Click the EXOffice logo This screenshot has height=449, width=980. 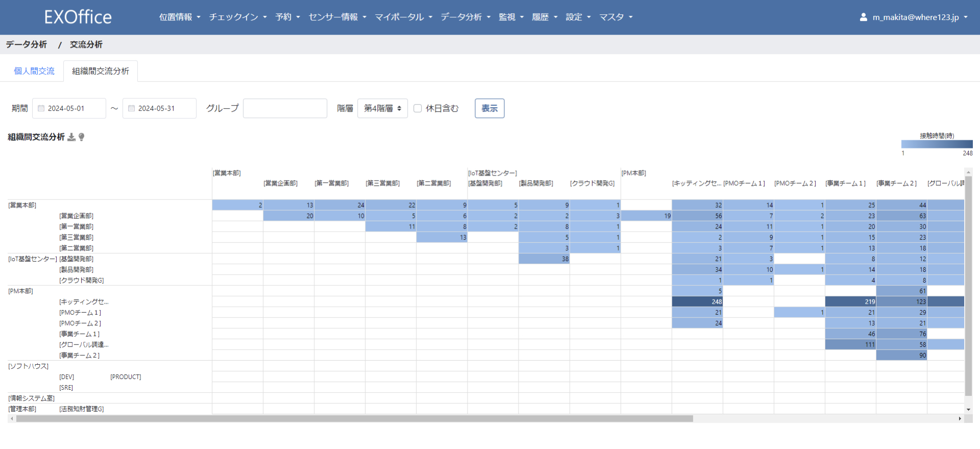tap(78, 17)
